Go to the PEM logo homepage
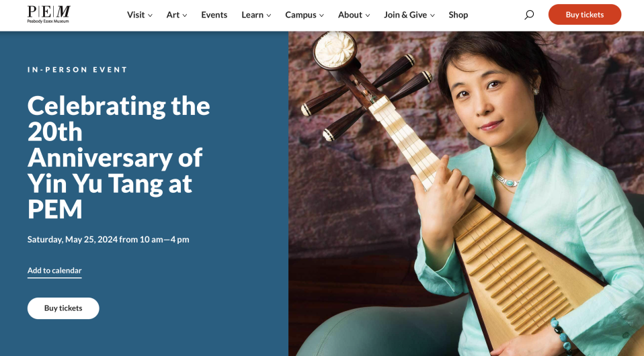The height and width of the screenshot is (356, 644). [x=48, y=14]
